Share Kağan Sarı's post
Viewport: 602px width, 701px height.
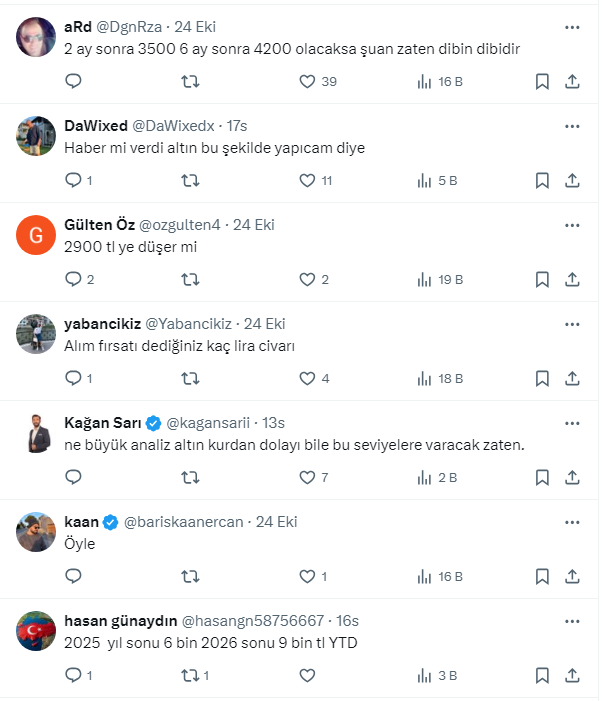(x=572, y=478)
